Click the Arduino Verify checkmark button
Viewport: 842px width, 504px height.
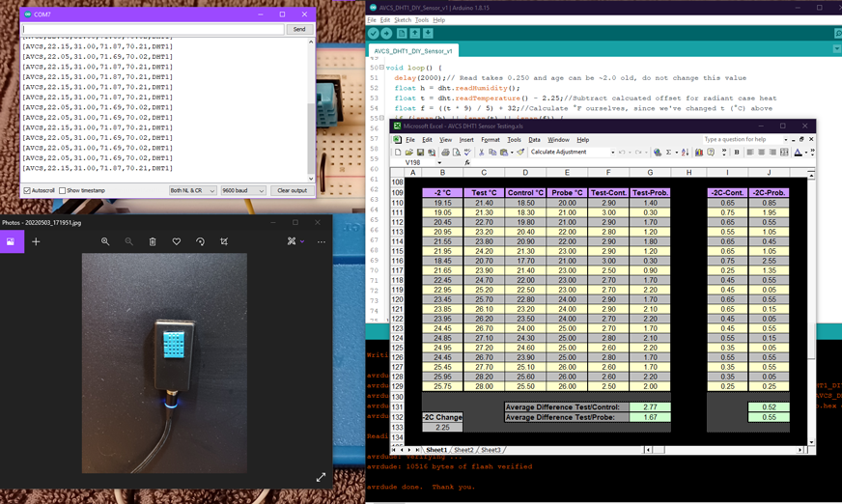click(374, 33)
